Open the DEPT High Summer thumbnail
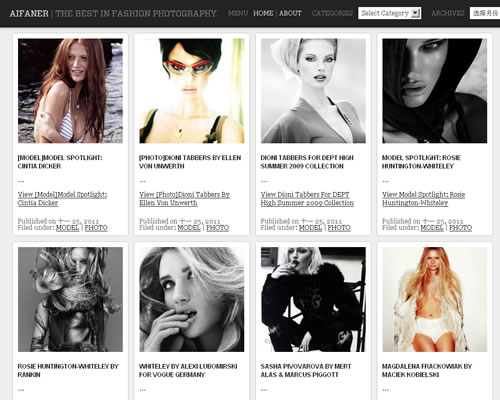The image size is (500, 400). click(313, 91)
